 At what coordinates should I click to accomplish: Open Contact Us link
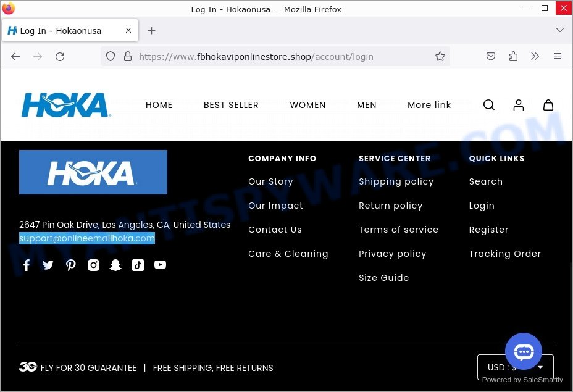pyautogui.click(x=275, y=230)
